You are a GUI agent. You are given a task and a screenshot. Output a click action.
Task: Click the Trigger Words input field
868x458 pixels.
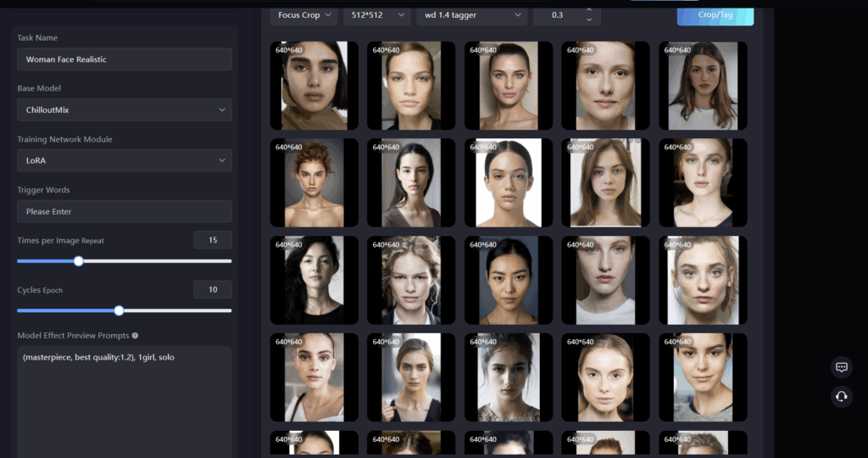point(124,211)
